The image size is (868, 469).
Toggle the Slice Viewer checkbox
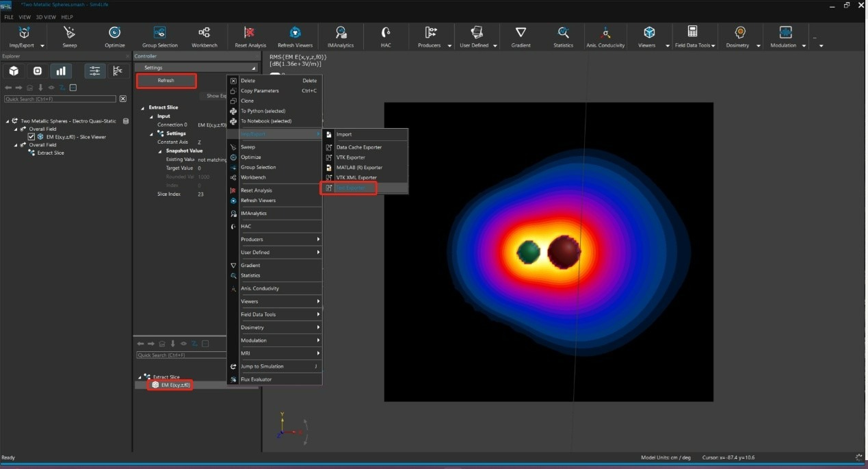pyautogui.click(x=31, y=137)
